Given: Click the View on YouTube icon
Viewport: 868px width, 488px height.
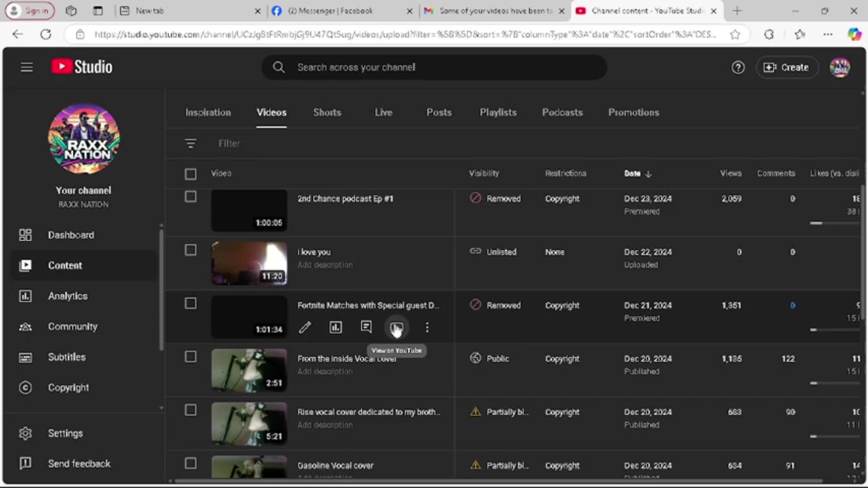Looking at the screenshot, I should click(x=397, y=328).
